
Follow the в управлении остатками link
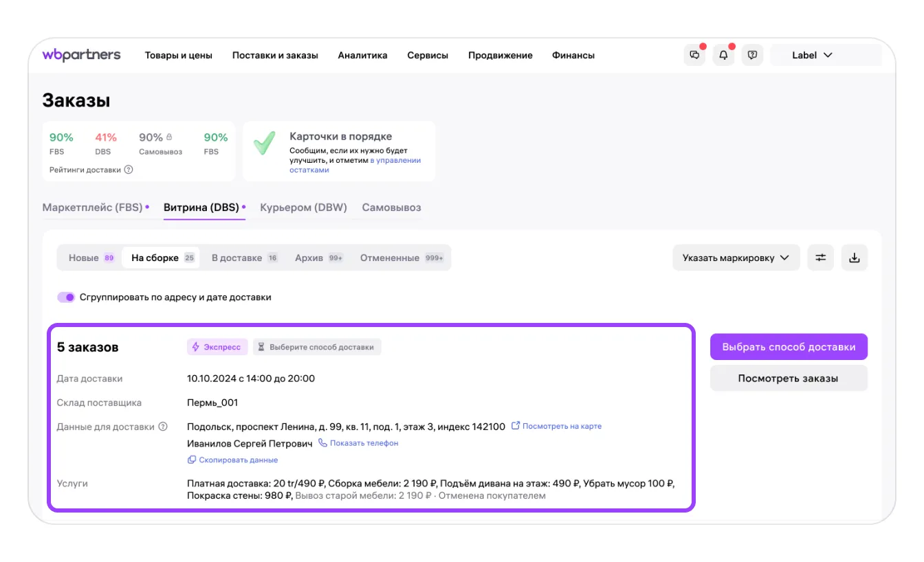[355, 165]
